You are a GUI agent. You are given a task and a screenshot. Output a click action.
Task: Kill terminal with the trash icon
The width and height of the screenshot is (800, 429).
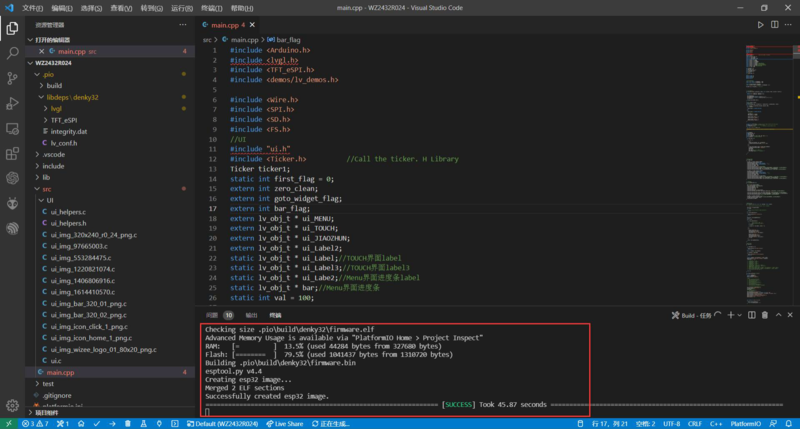tap(765, 315)
